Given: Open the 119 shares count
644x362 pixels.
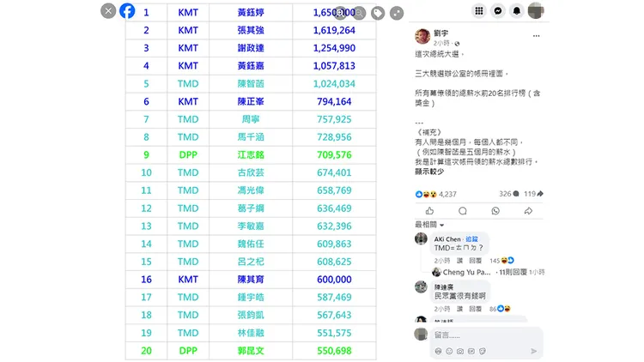Looking at the screenshot, I should coord(533,194).
